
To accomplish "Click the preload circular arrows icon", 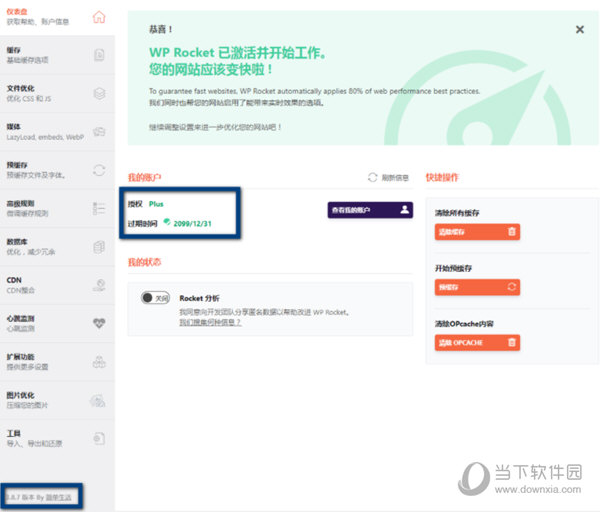I will click(x=99, y=170).
